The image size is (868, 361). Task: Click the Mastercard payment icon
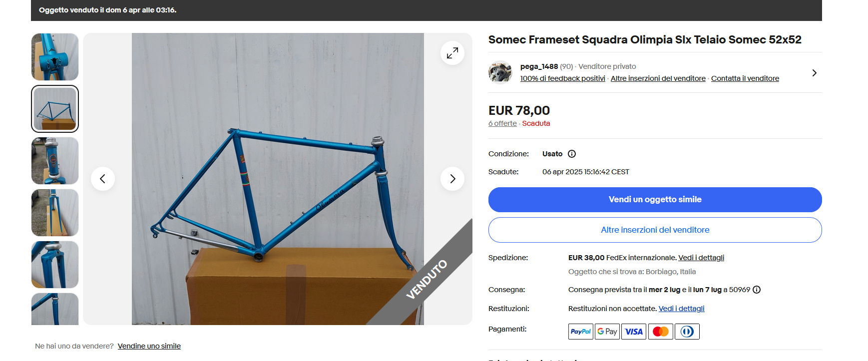pyautogui.click(x=661, y=332)
